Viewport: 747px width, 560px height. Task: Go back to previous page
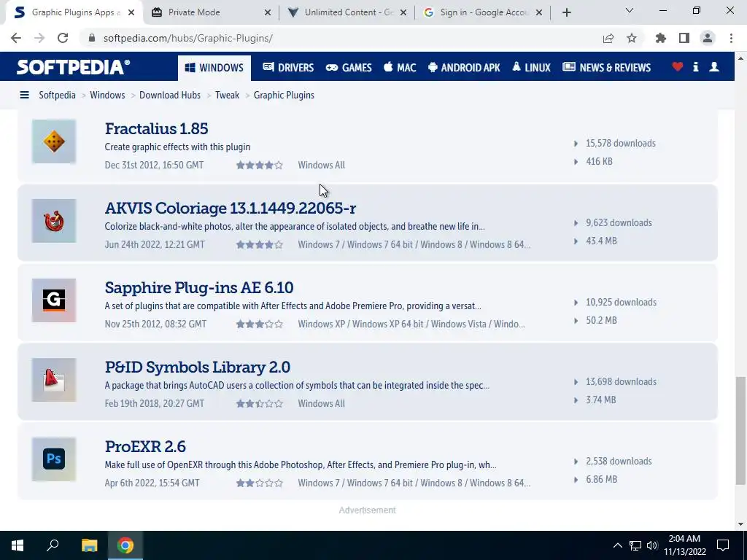click(16, 38)
